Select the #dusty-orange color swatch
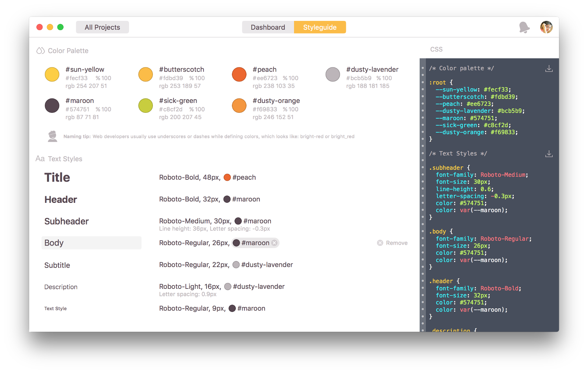This screenshot has width=588, height=373. click(239, 105)
